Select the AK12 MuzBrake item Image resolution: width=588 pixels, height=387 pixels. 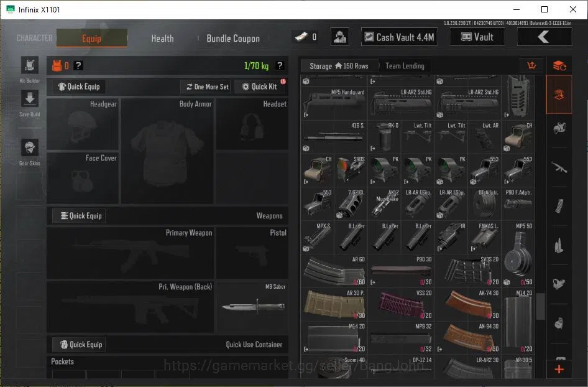(x=384, y=203)
